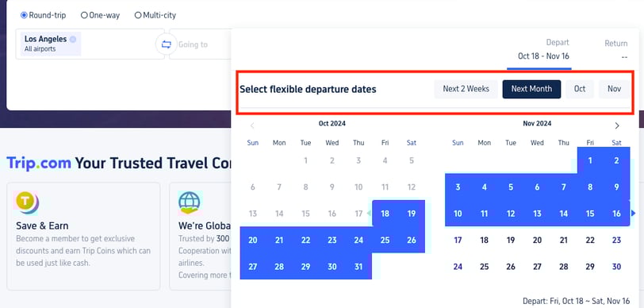Click the swap origin and destination icon
Viewport: 644px width, 308px height.
[167, 44]
